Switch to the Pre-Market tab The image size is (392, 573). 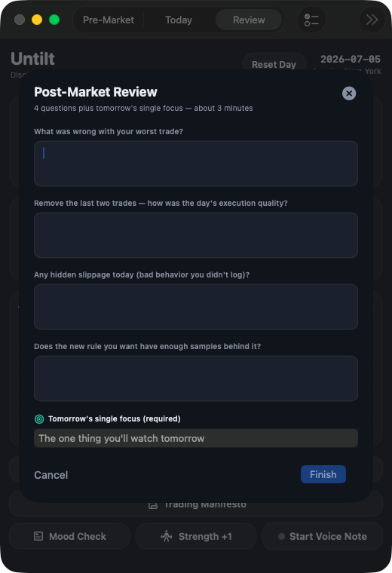(108, 20)
